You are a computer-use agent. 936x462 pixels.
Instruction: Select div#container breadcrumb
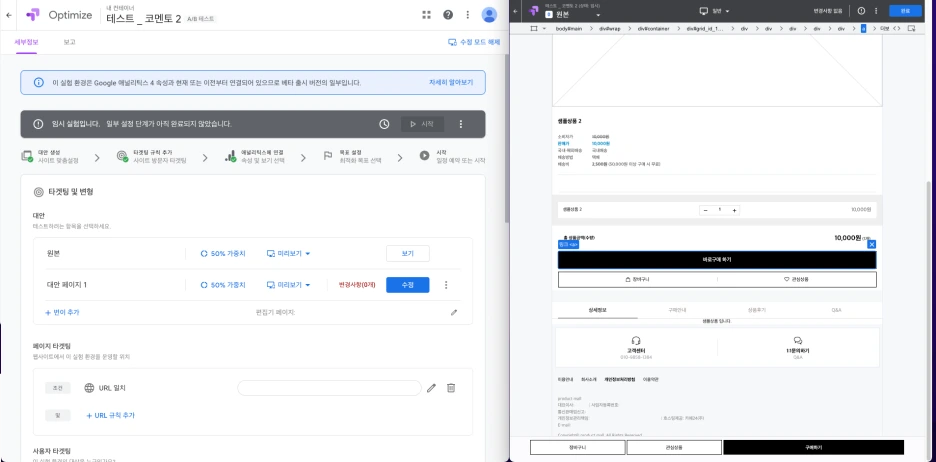pyautogui.click(x=653, y=28)
